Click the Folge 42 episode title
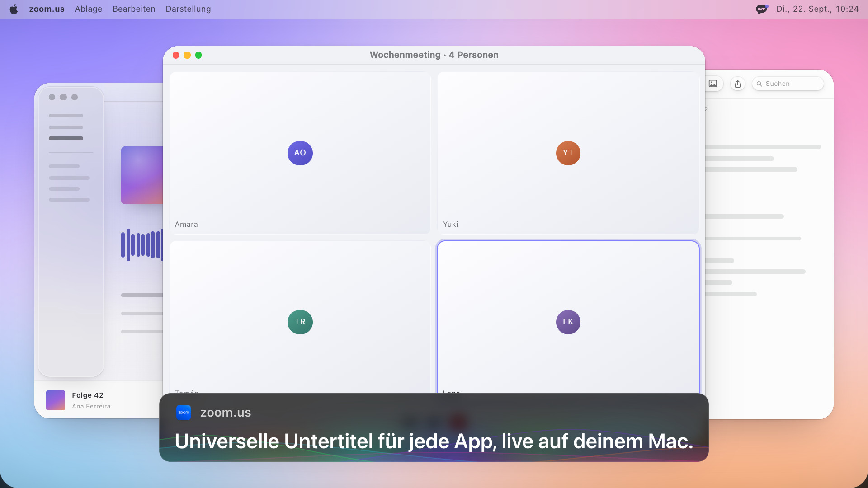The height and width of the screenshot is (488, 868). click(x=88, y=395)
